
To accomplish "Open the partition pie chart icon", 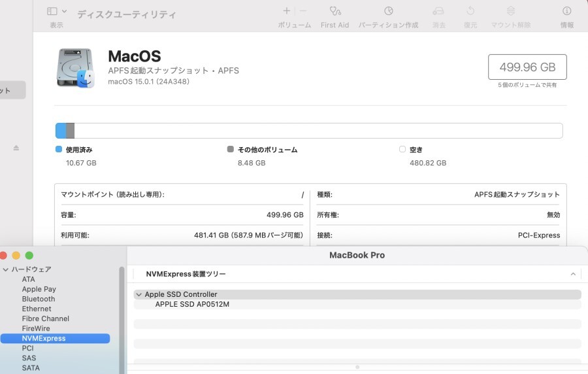I will [x=389, y=11].
